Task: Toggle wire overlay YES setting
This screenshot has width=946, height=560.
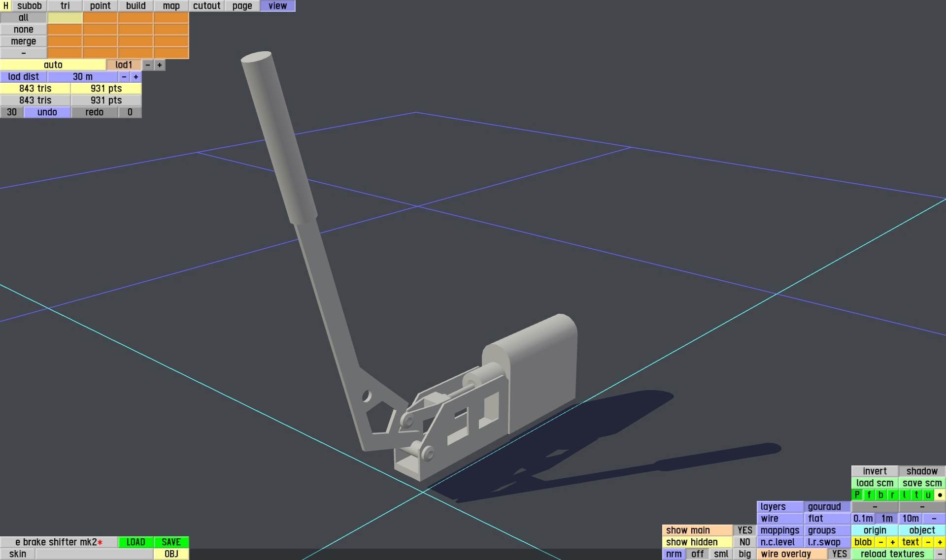Action: point(839,554)
